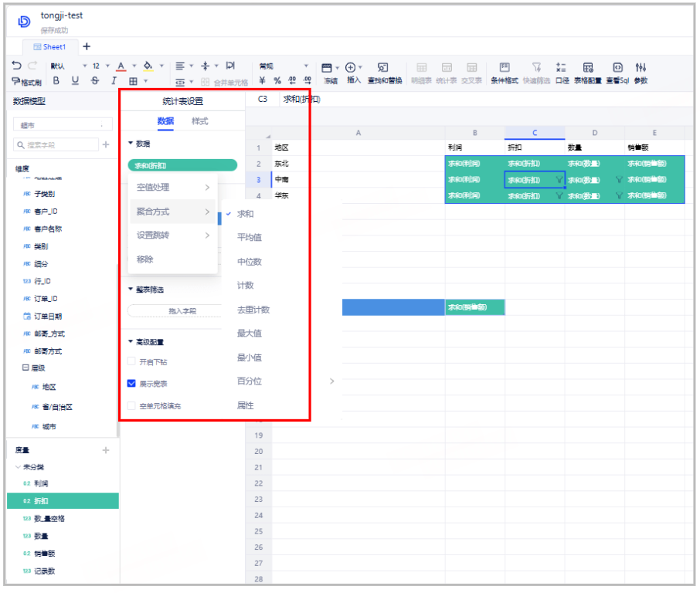
Task: Click the 查看Sql icon
Action: click(x=617, y=73)
